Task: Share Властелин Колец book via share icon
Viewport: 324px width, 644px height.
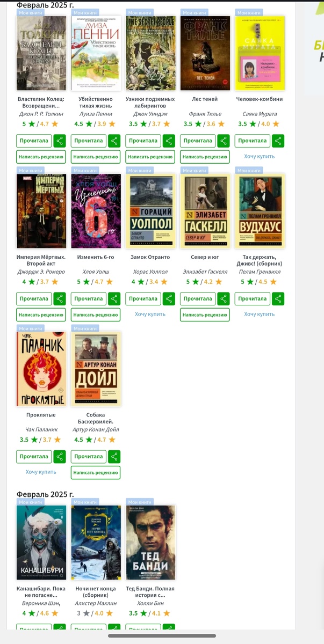Action: click(60, 141)
